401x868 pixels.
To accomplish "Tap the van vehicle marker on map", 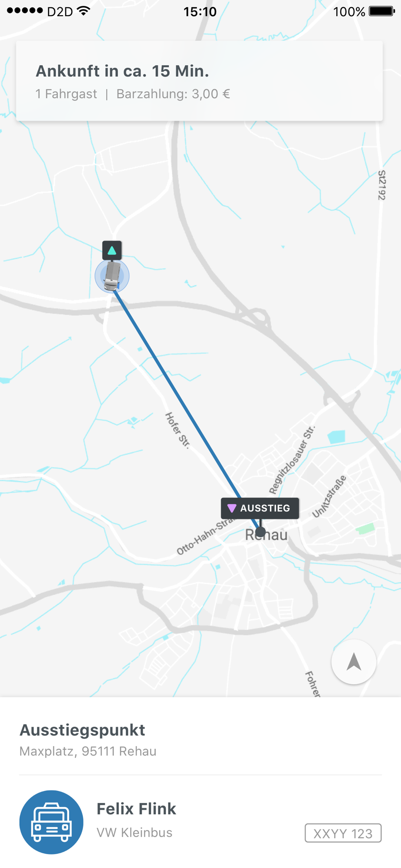I will 112,276.
